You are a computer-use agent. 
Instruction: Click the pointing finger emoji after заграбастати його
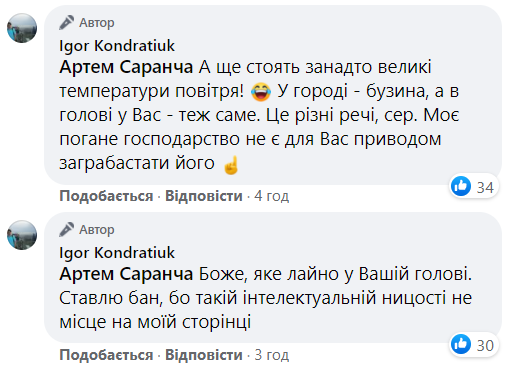coord(231,164)
